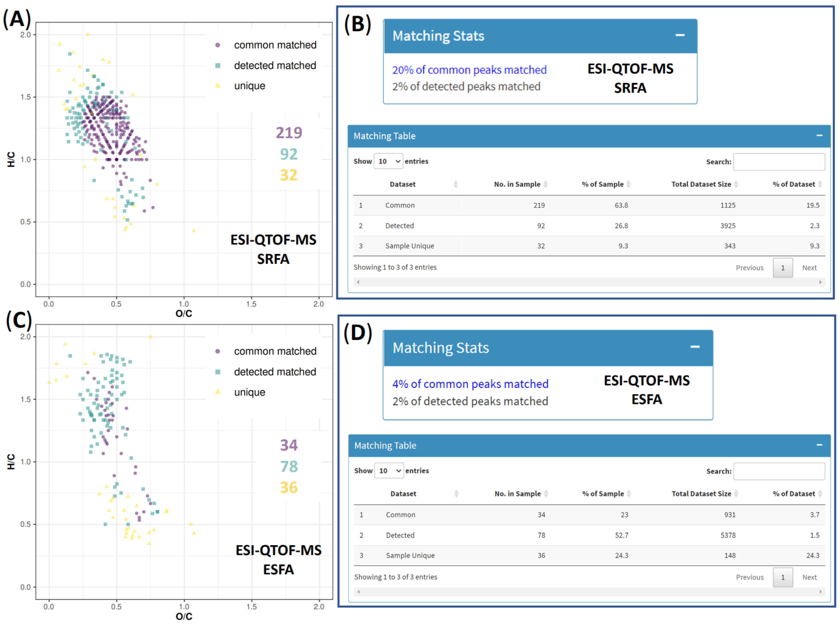Viewport: 840px width, 626px height.
Task: Click Next page button in panel B
Action: tap(809, 268)
